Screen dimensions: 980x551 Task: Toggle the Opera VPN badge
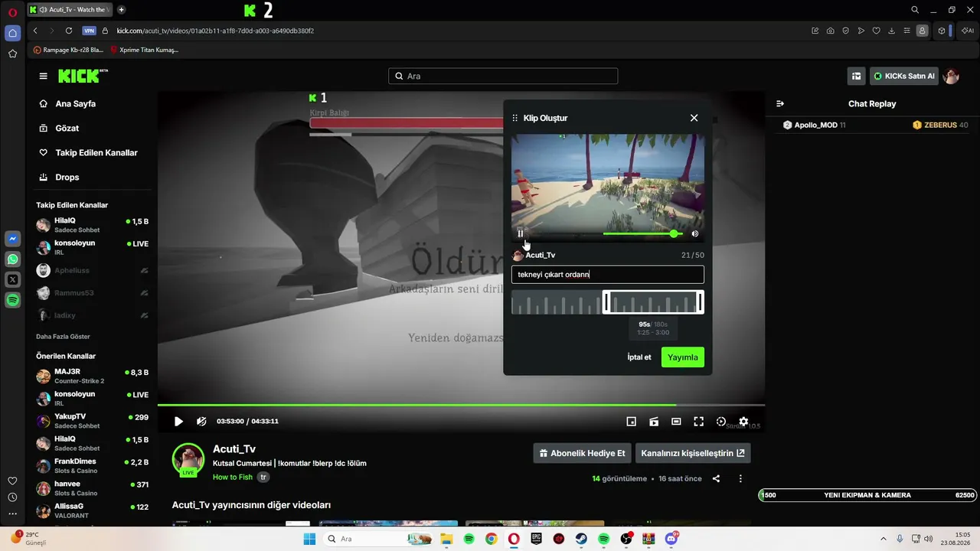[89, 31]
